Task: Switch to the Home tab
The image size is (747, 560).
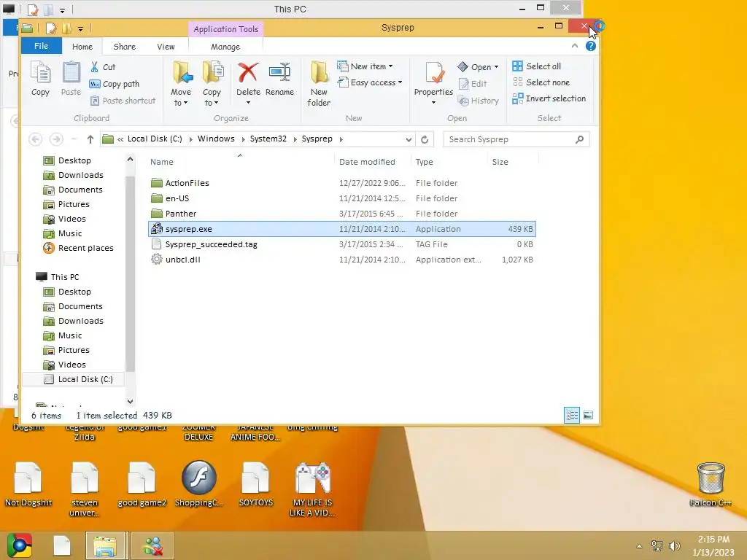Action: click(x=82, y=47)
